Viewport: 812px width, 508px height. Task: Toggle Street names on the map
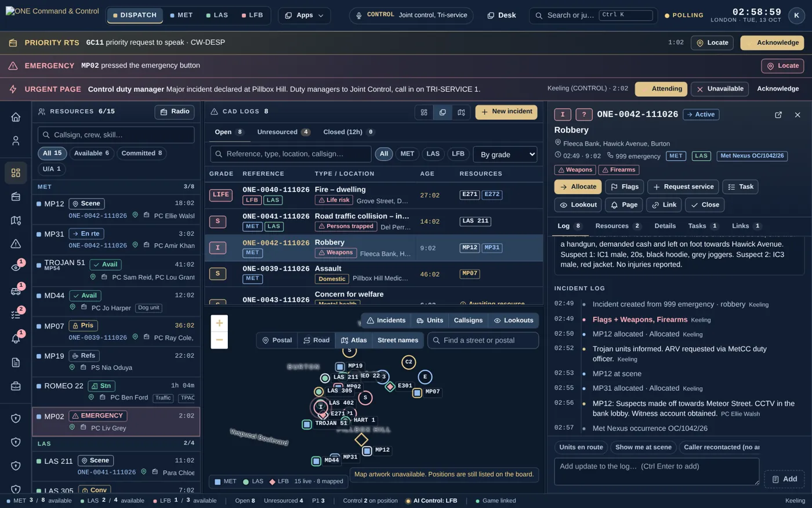click(398, 340)
